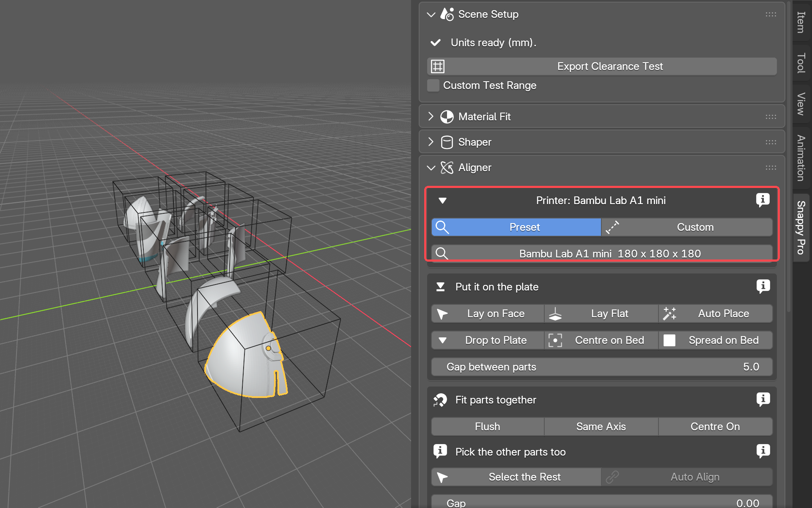Click the Gap 0.00 value field

coord(602,502)
